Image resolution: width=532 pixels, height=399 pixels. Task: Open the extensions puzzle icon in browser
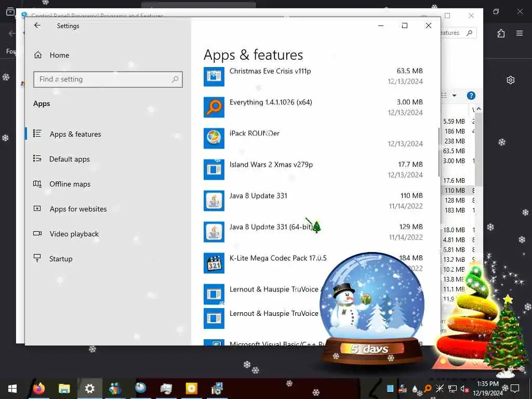[501, 33]
